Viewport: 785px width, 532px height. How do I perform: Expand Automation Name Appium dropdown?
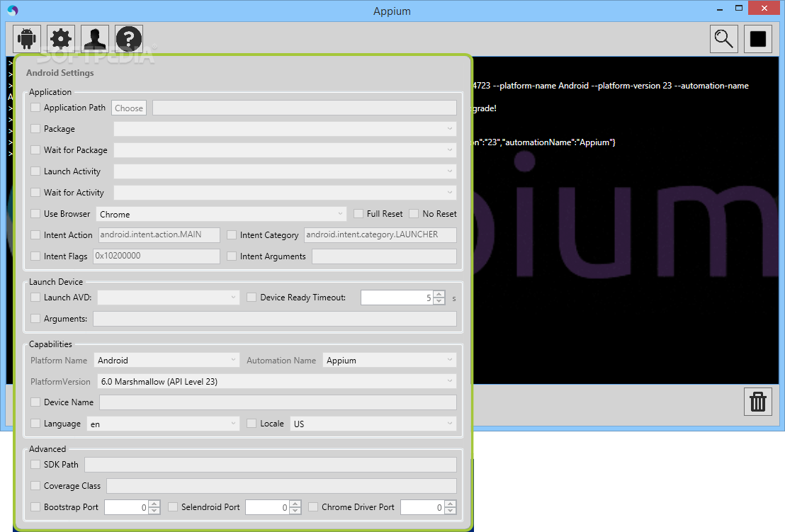(390, 361)
